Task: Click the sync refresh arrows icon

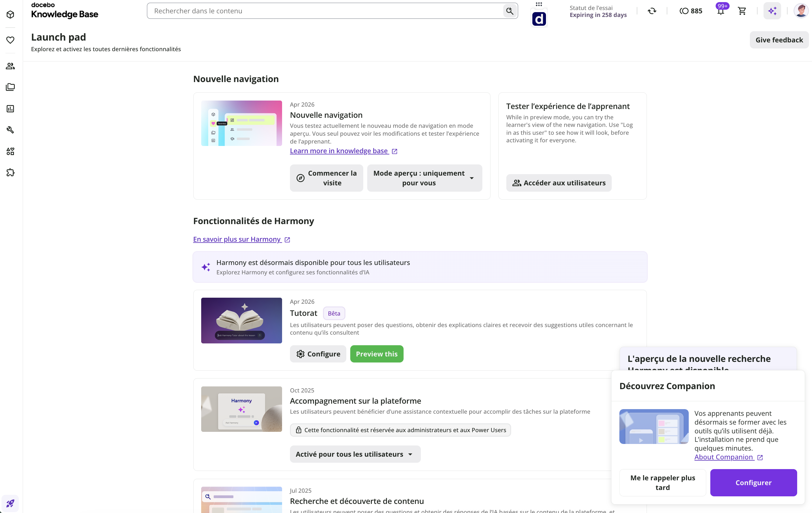Action: tap(652, 11)
